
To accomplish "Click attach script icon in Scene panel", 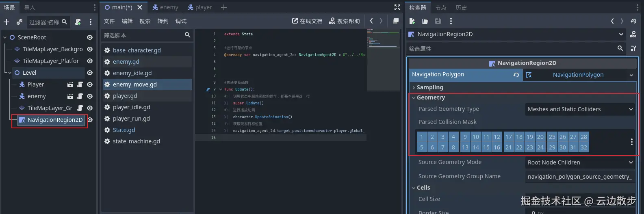I will tap(78, 22).
